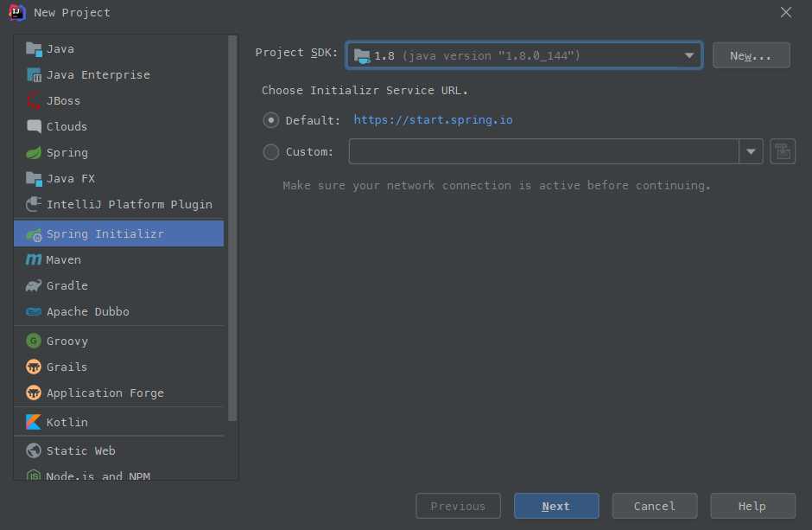Select the Java FX list entry

[119, 179]
